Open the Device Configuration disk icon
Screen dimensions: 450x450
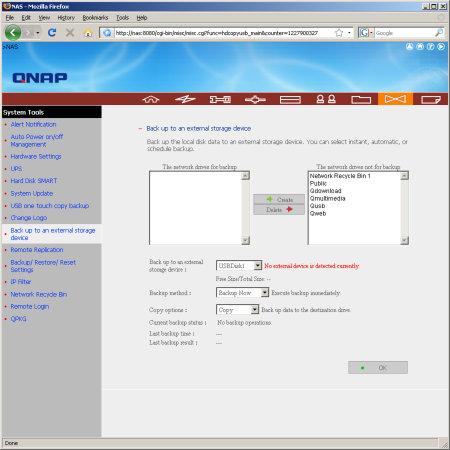(290, 99)
